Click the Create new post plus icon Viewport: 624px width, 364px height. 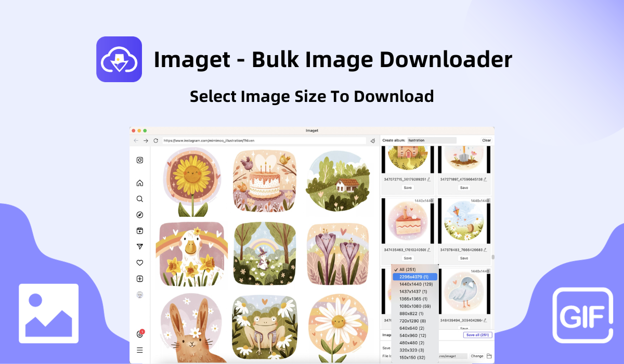pyautogui.click(x=140, y=279)
